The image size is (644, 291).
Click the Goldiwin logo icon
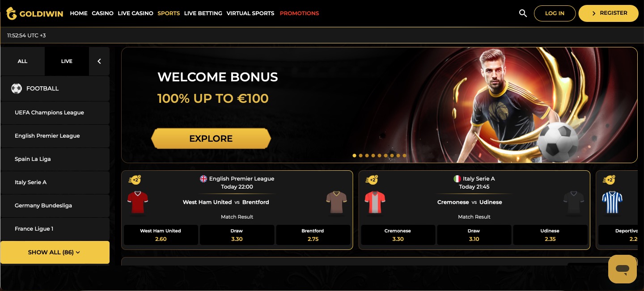pyautogui.click(x=11, y=13)
